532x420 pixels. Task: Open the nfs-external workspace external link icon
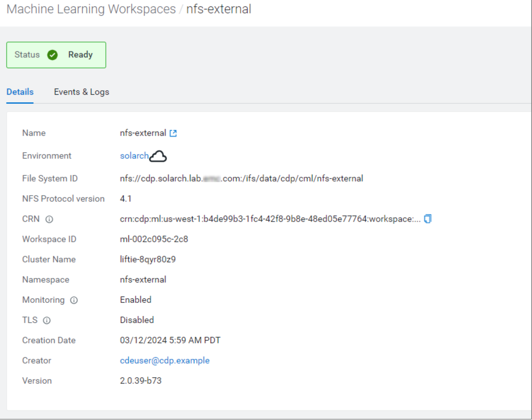coord(173,133)
